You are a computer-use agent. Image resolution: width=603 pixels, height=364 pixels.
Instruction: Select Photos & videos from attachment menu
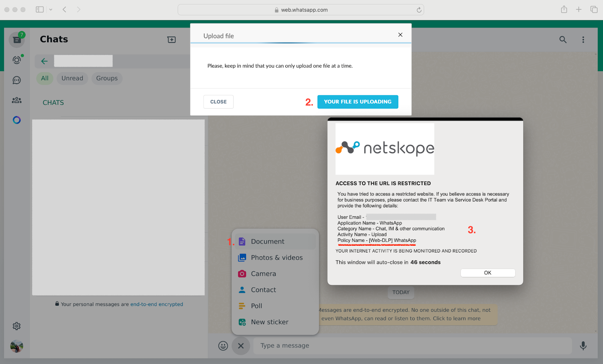click(x=275, y=258)
